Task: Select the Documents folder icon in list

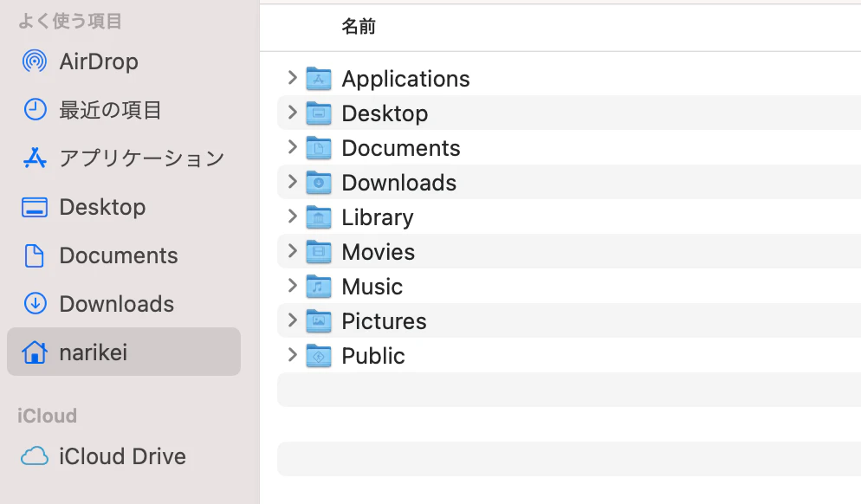Action: 319,148
